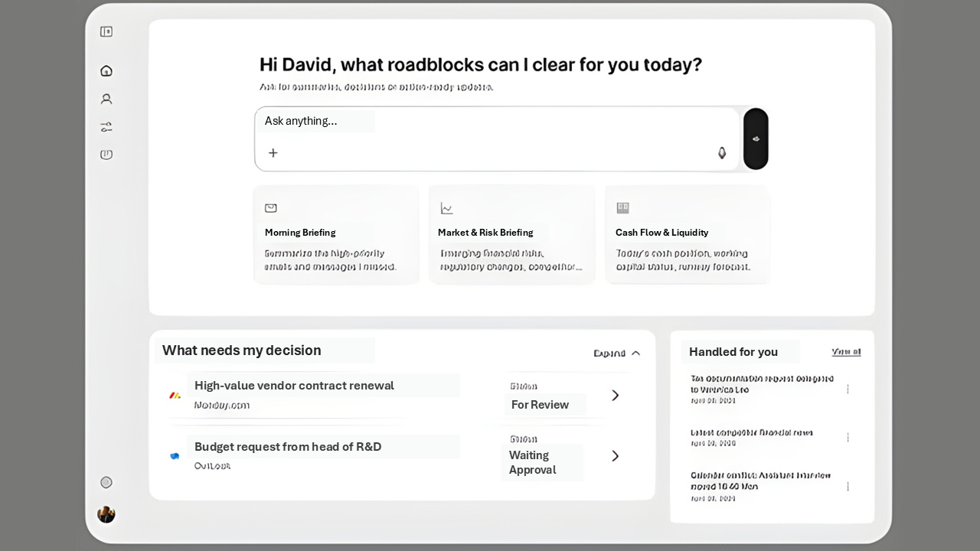
Task: Click the circle icon above the avatar
Action: [x=106, y=482]
